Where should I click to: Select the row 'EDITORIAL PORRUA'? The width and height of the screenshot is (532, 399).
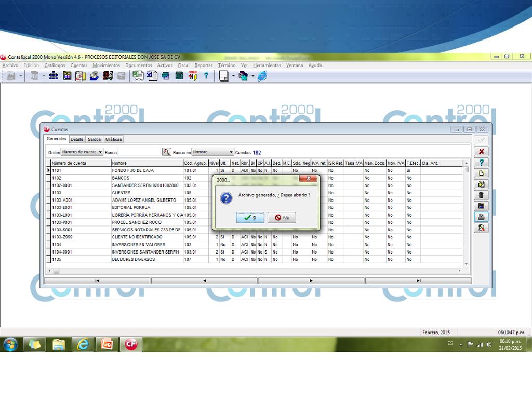(x=255, y=208)
